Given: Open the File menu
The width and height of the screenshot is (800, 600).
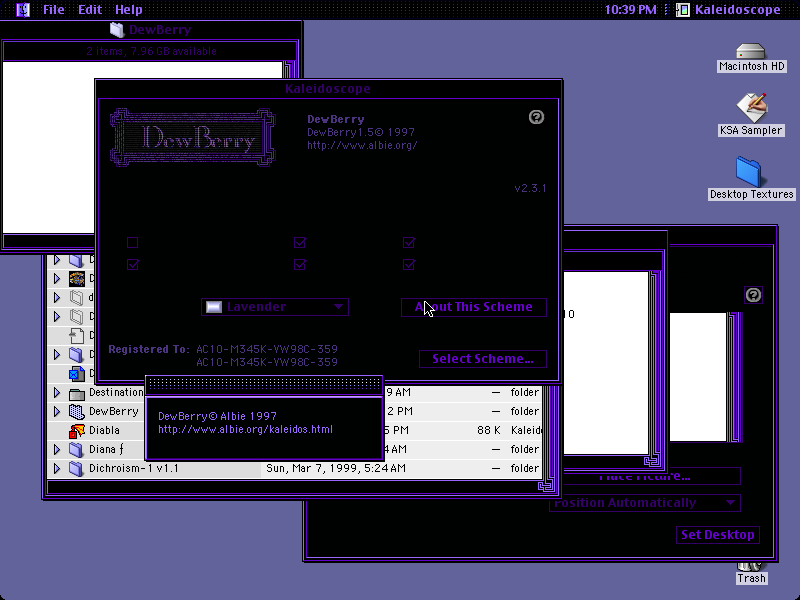Looking at the screenshot, I should tap(54, 10).
